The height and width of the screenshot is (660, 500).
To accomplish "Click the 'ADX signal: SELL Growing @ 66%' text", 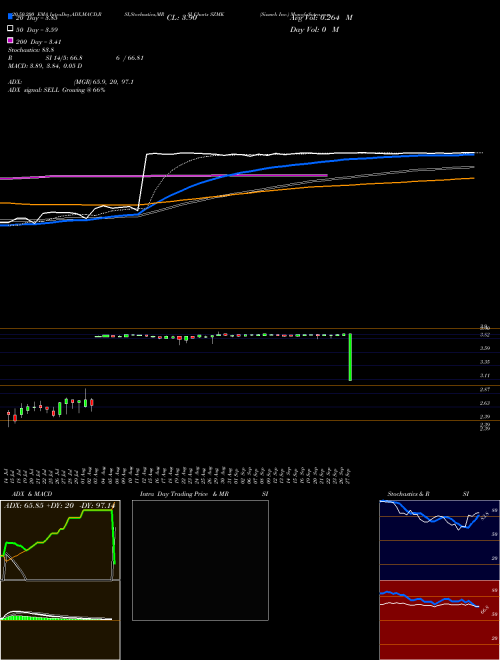I will coord(56,90).
